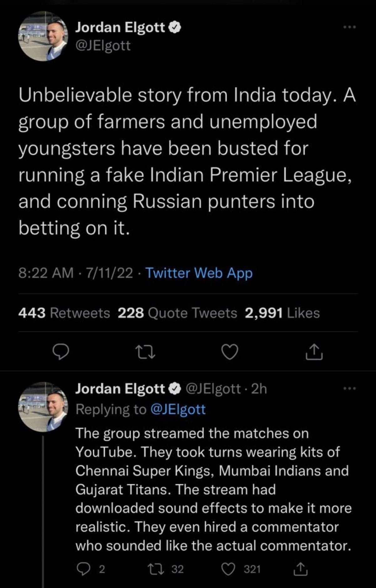Click the verified badge beside top name
376x588 pixels.
pos(175,28)
